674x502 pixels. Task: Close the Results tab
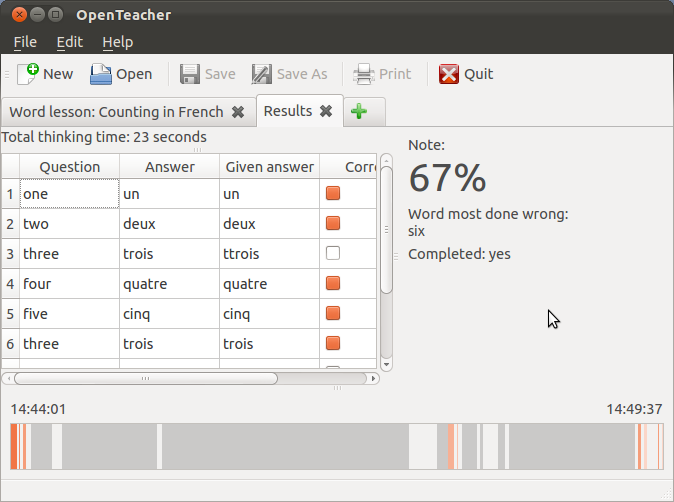click(x=326, y=111)
